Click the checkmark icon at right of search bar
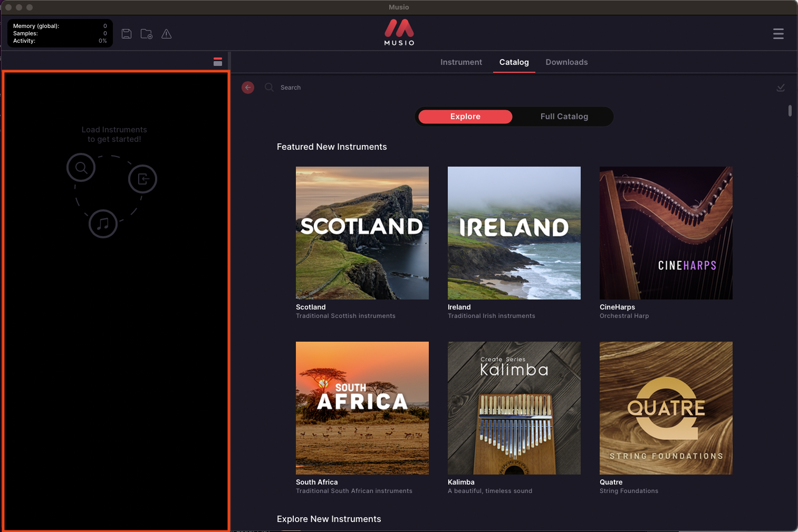The width and height of the screenshot is (798, 532). (x=781, y=88)
